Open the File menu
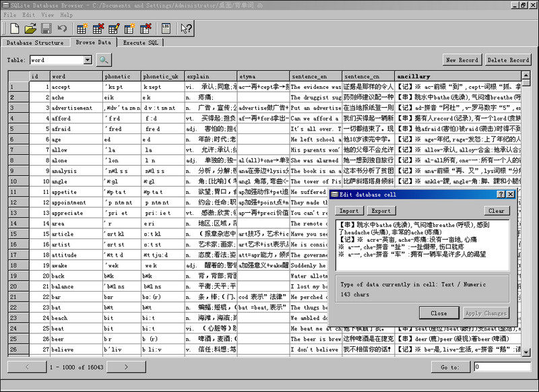This screenshot has height=392, width=539. click(x=10, y=15)
